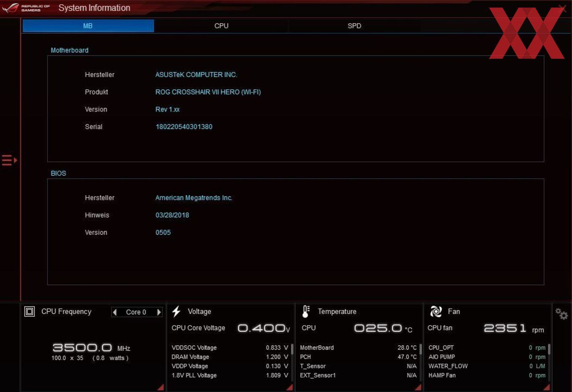Click manufacturer ASUSTeK COMPUTER INC.
The image size is (572, 392).
(196, 75)
